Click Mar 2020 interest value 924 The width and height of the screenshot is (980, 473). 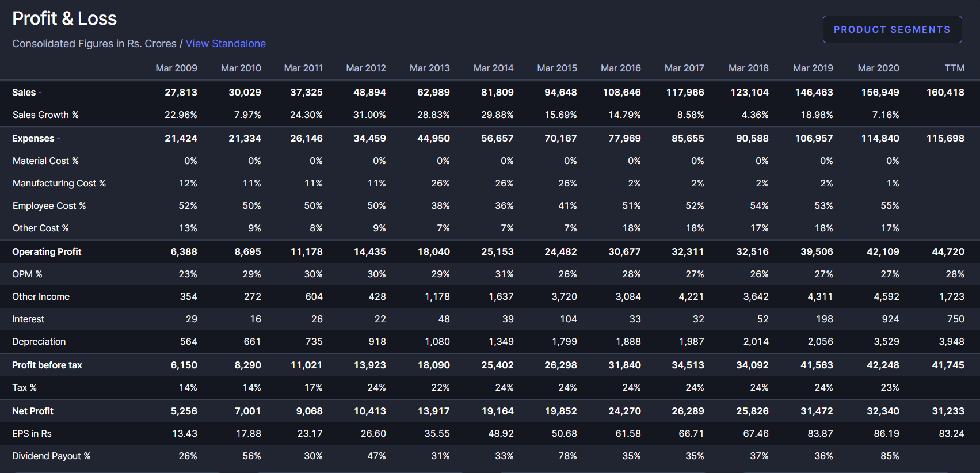(x=890, y=319)
